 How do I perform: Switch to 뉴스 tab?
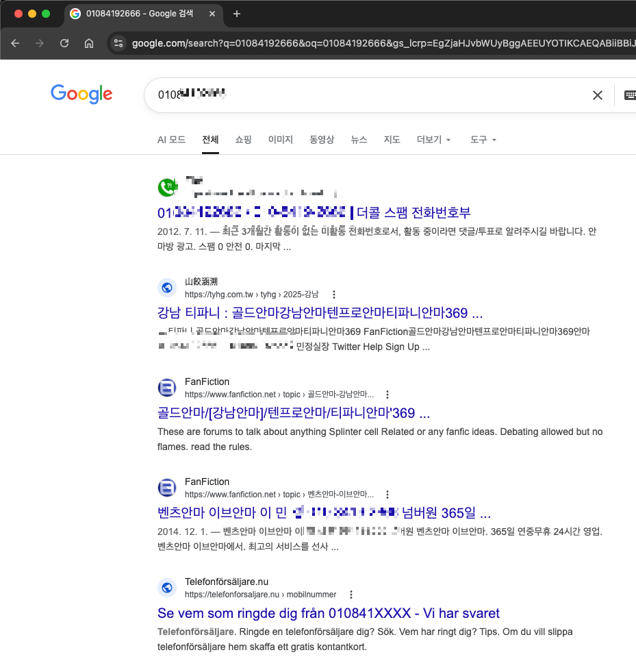(359, 140)
